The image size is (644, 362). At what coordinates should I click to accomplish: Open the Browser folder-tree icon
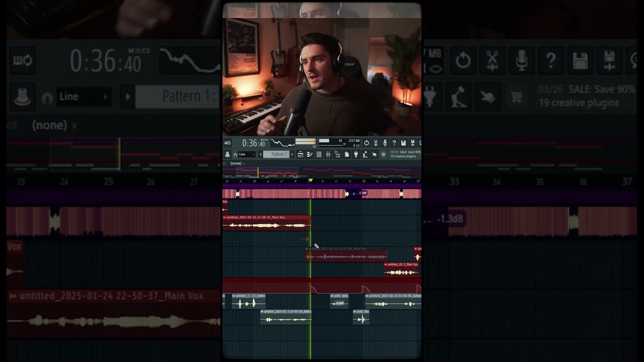pos(338,154)
